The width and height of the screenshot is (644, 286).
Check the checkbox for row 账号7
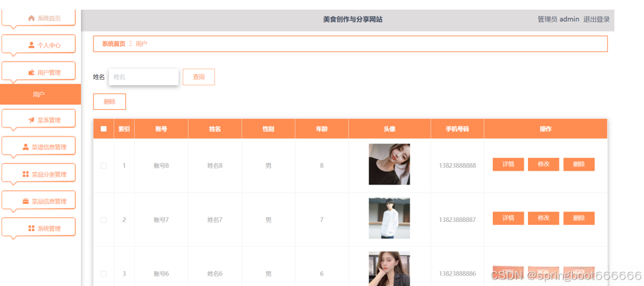pyautogui.click(x=103, y=220)
